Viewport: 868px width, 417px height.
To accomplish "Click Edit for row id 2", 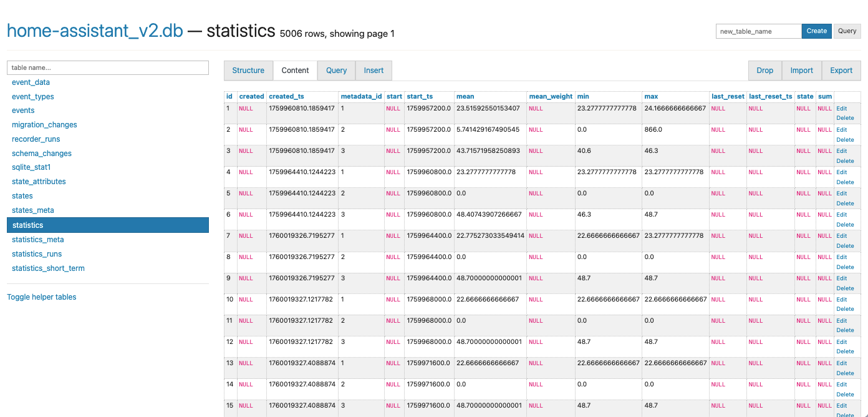I will click(842, 130).
